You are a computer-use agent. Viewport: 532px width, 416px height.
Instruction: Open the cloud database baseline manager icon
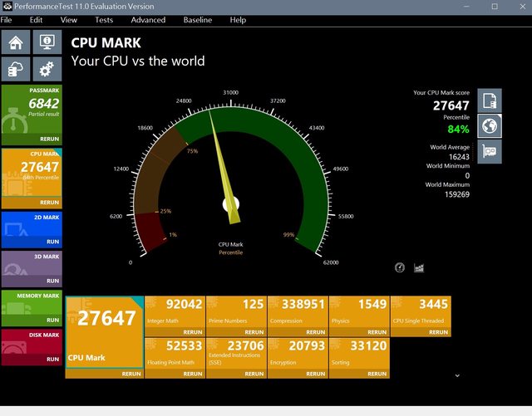tap(17, 68)
